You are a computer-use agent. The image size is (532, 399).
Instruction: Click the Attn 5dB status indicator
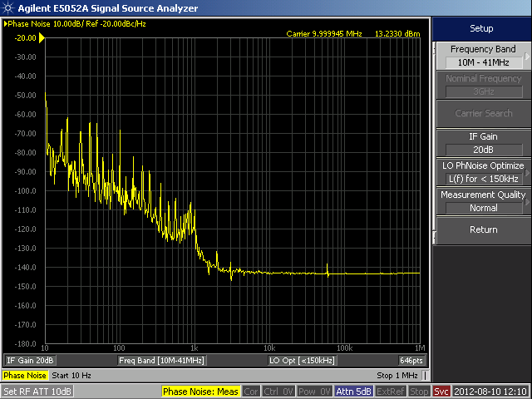point(354,392)
